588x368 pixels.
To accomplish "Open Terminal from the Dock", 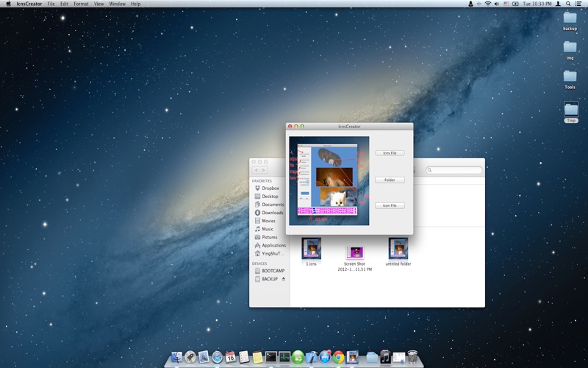I will click(271, 358).
